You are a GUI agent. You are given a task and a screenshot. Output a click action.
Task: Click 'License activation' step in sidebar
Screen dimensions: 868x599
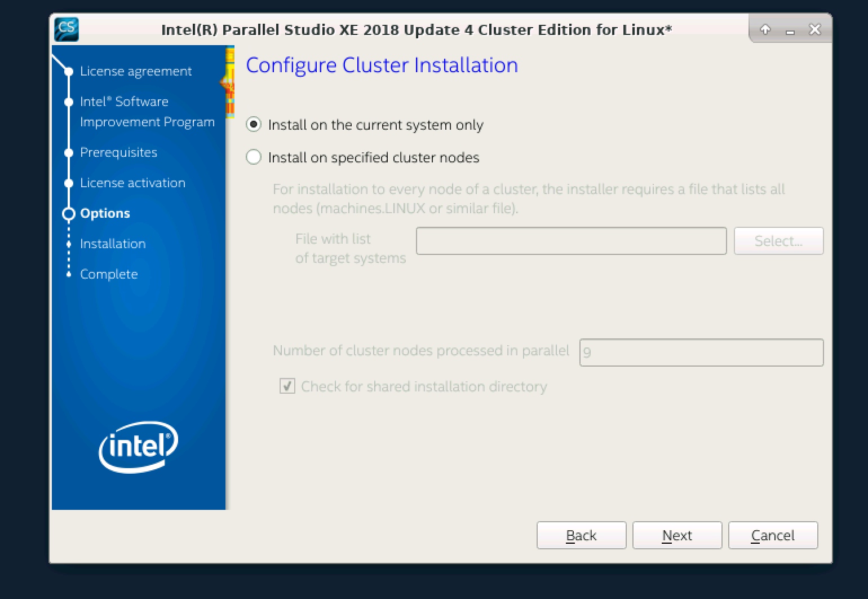(132, 183)
